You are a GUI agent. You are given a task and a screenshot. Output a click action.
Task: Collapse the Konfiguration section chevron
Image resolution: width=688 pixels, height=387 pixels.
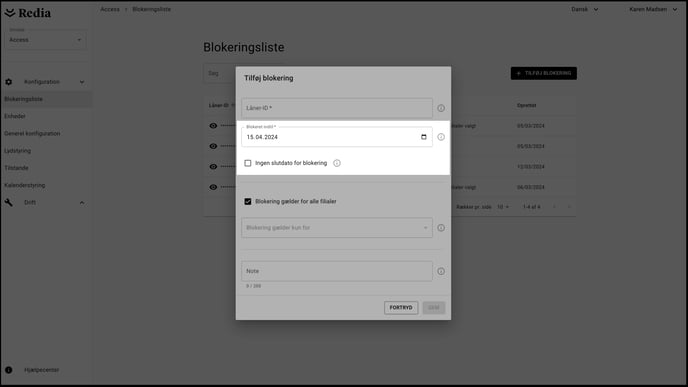82,82
